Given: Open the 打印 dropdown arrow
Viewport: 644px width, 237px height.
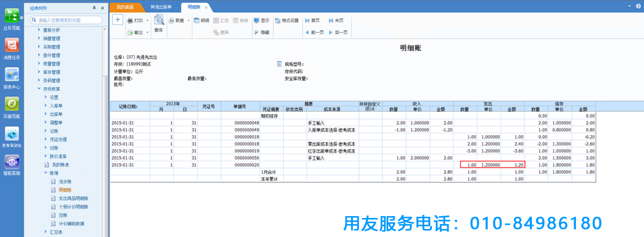Looking at the screenshot, I should click(x=148, y=20).
